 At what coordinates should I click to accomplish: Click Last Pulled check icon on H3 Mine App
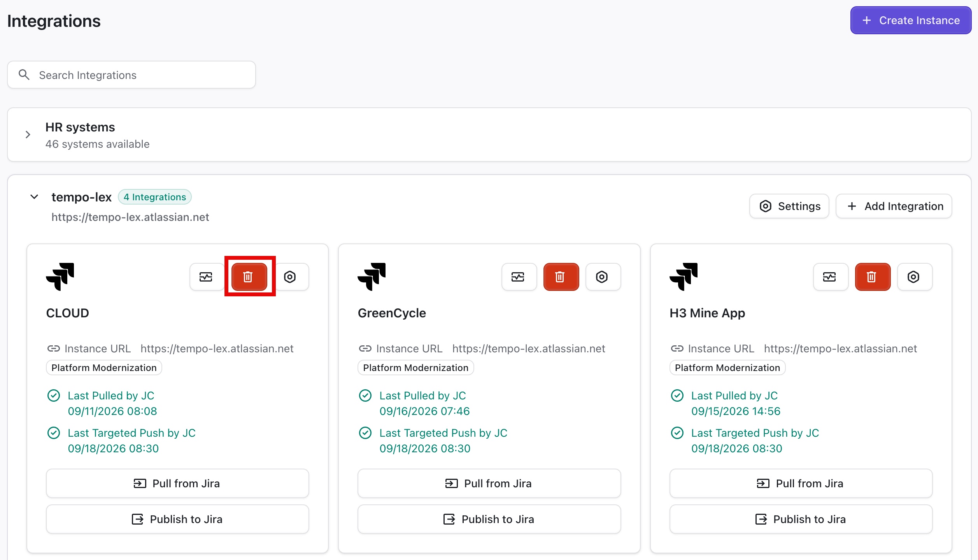click(x=677, y=395)
